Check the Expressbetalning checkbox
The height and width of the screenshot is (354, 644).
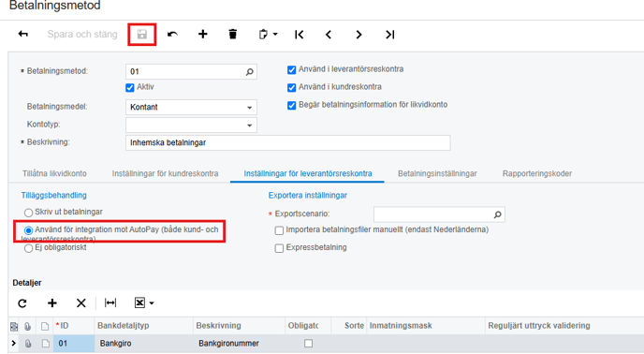279,248
